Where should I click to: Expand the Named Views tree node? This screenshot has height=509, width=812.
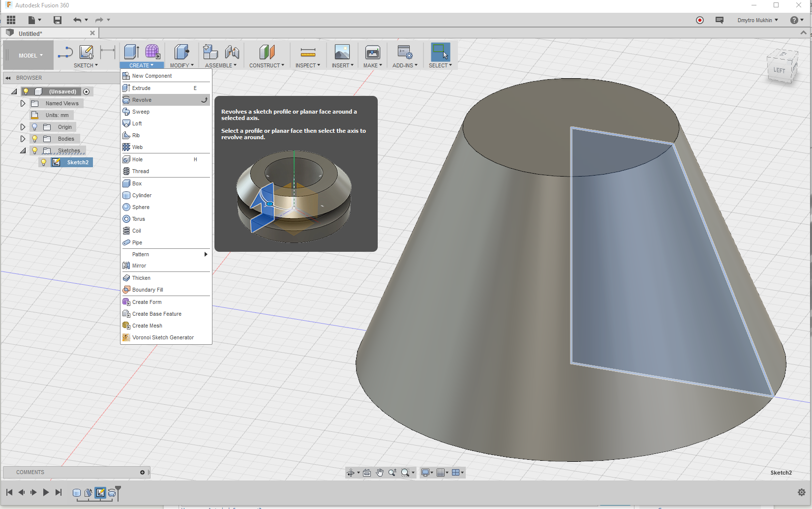(x=23, y=103)
